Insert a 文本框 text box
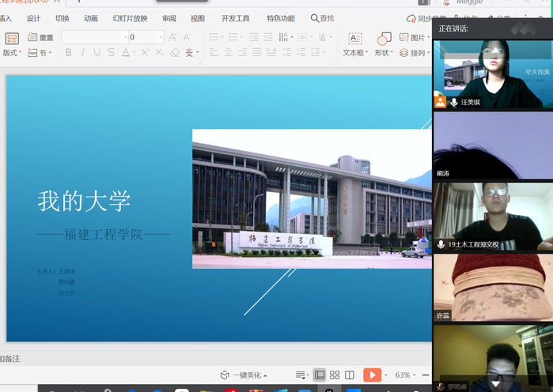Screen dimensions: 553x392 coord(355,44)
